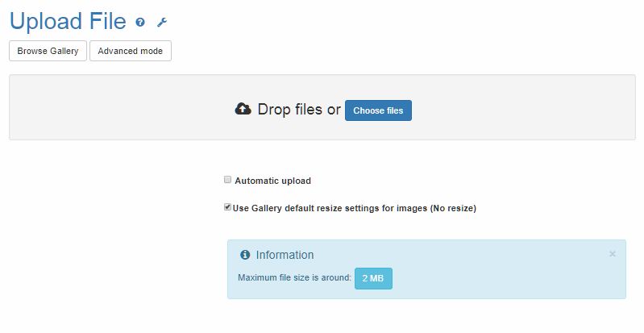Viewport: 644px width, 333px height.
Task: Click the "Maximum file size" text
Action: coord(294,278)
